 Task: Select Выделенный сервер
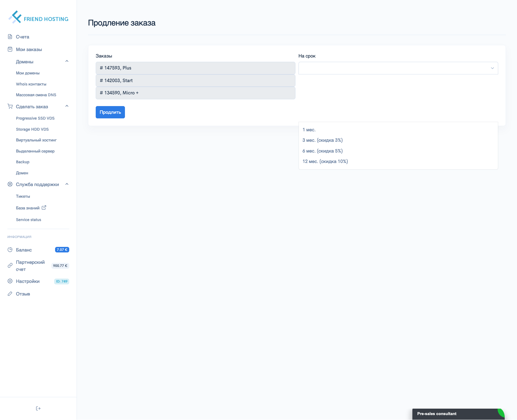(x=35, y=151)
